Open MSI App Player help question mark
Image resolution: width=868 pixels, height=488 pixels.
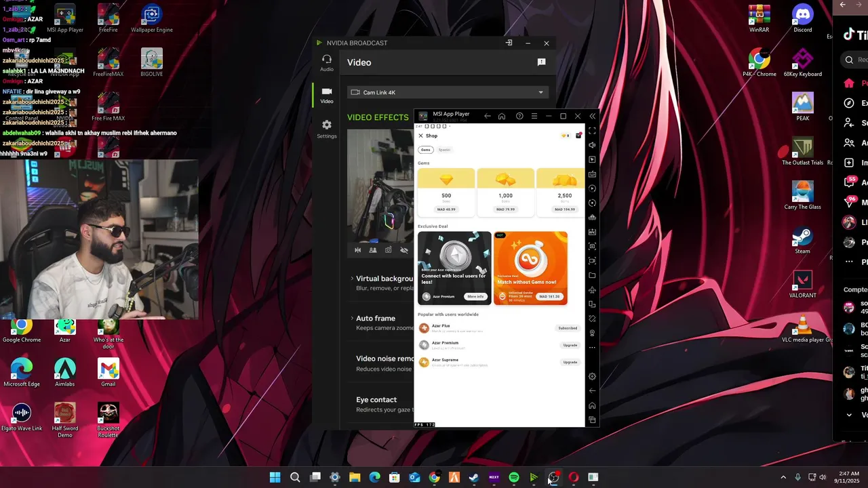[x=519, y=116]
